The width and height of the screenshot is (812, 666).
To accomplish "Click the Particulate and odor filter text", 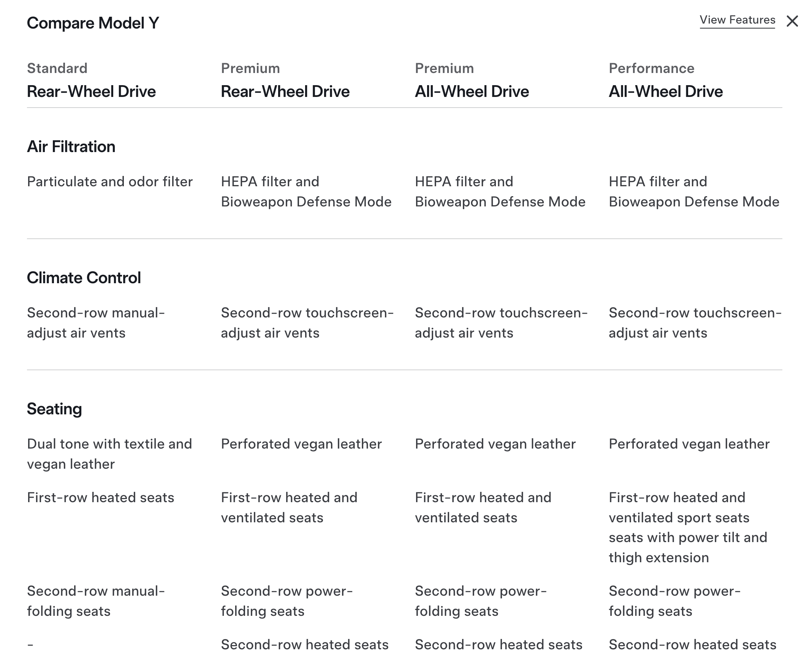I will [x=110, y=182].
